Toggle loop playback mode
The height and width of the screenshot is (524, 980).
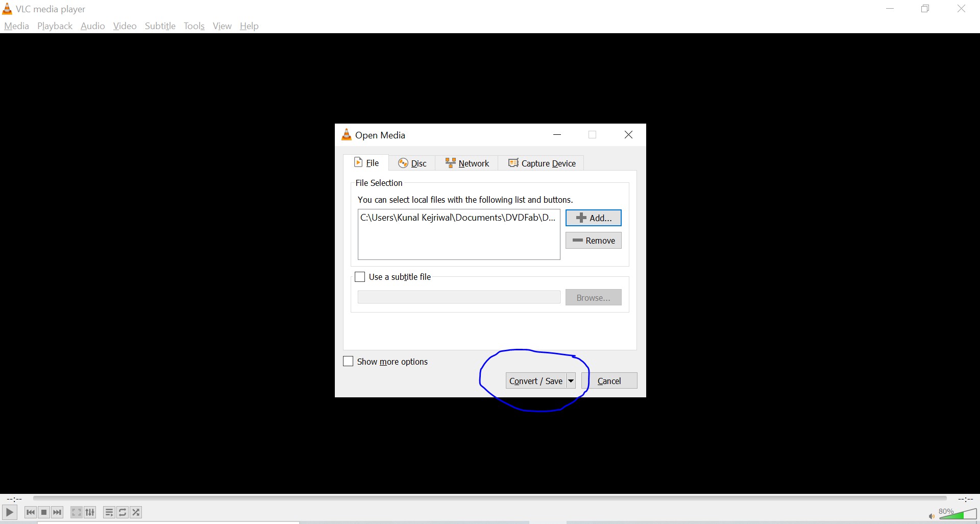[122, 512]
